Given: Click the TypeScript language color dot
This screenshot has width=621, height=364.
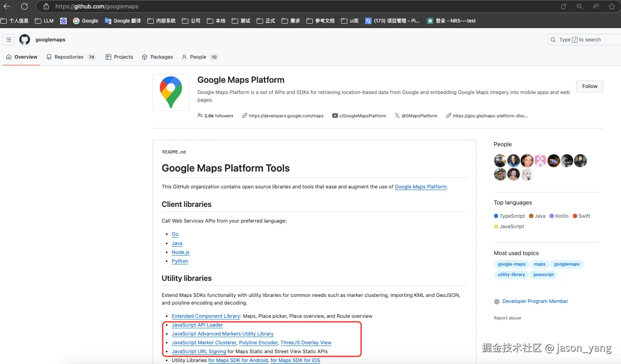Looking at the screenshot, I should coord(496,216).
